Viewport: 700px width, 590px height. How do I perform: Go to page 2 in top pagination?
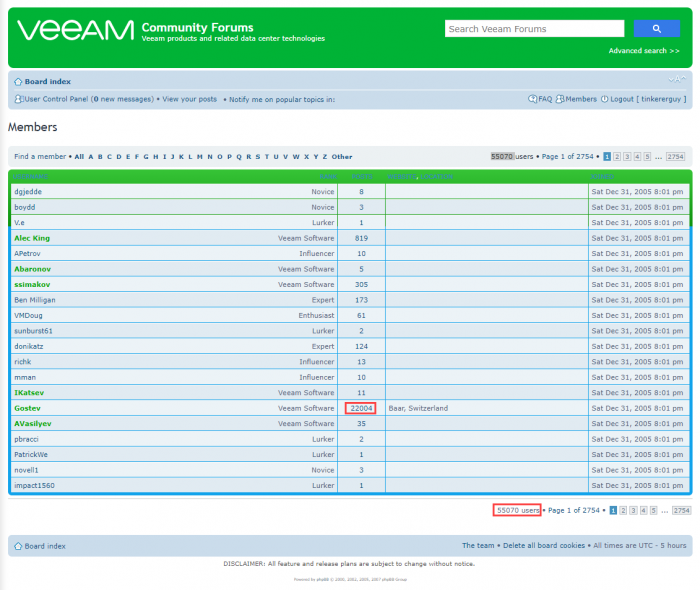click(617, 157)
